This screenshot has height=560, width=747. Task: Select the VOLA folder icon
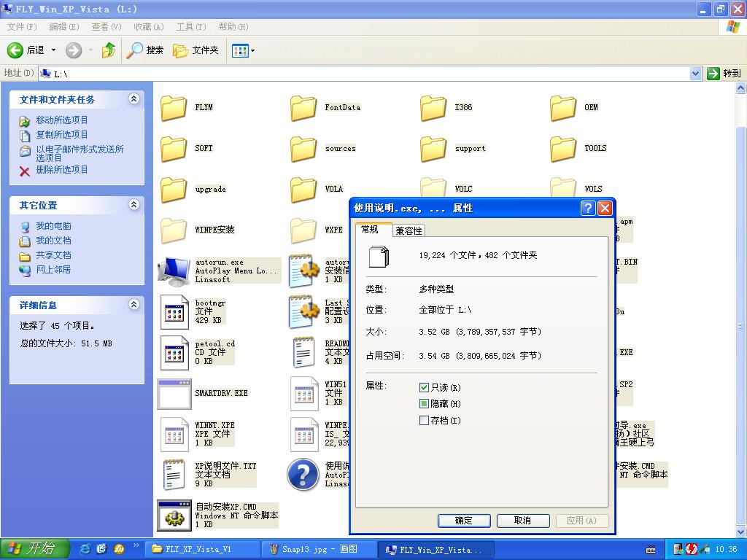[303, 190]
